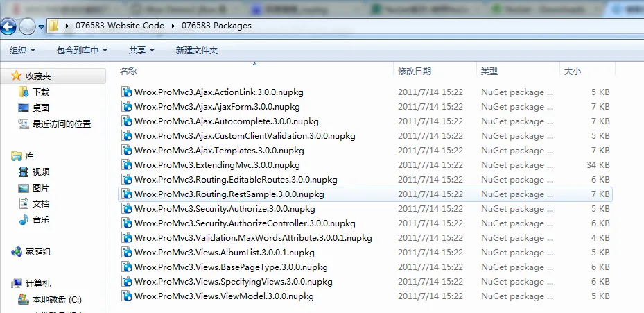Click the 桌面 desktop icon in sidebar
The height and width of the screenshot is (313, 644).
[x=24, y=108]
